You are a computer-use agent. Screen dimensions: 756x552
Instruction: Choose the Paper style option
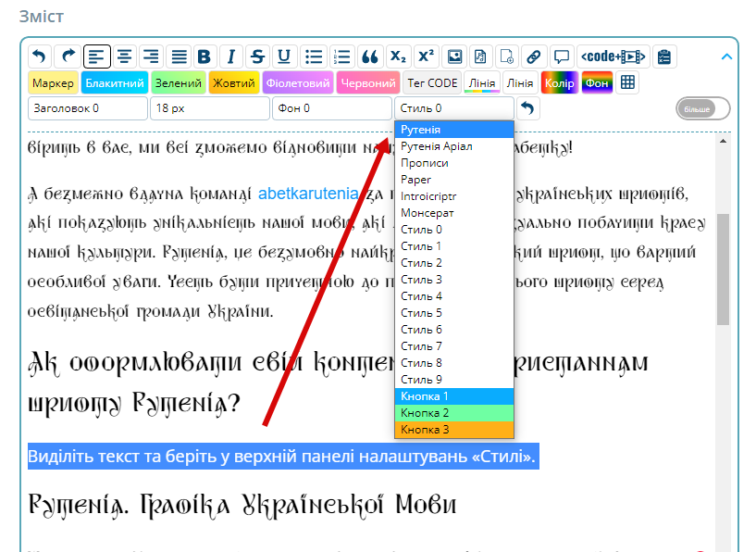(x=454, y=180)
